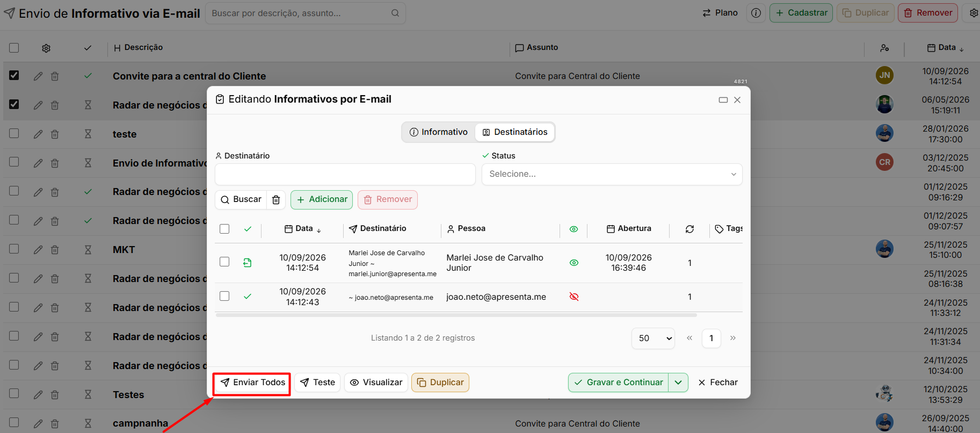Screen dimensions: 980x433
Task: Click the document status icon for Marlei row
Action: point(248,263)
